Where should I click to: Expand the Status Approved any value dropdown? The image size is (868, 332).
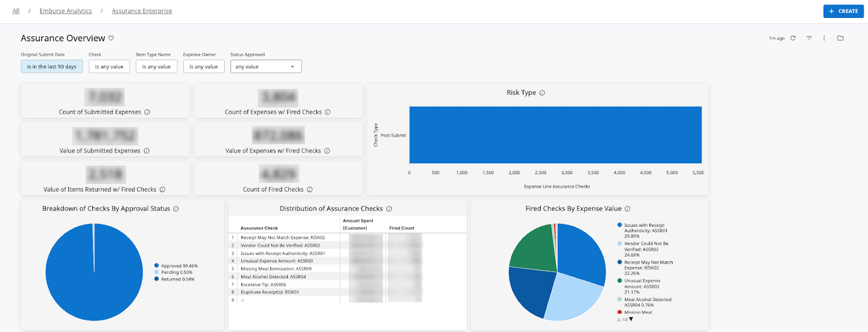point(266,67)
